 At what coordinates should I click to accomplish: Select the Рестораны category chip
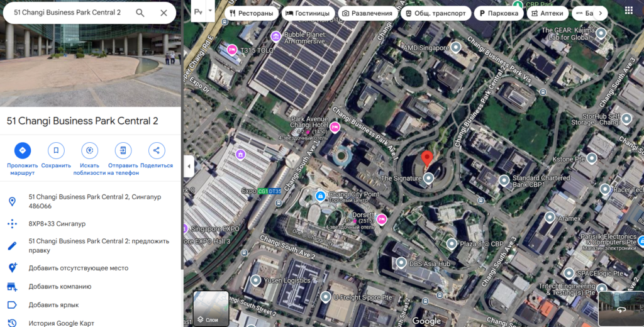point(251,13)
